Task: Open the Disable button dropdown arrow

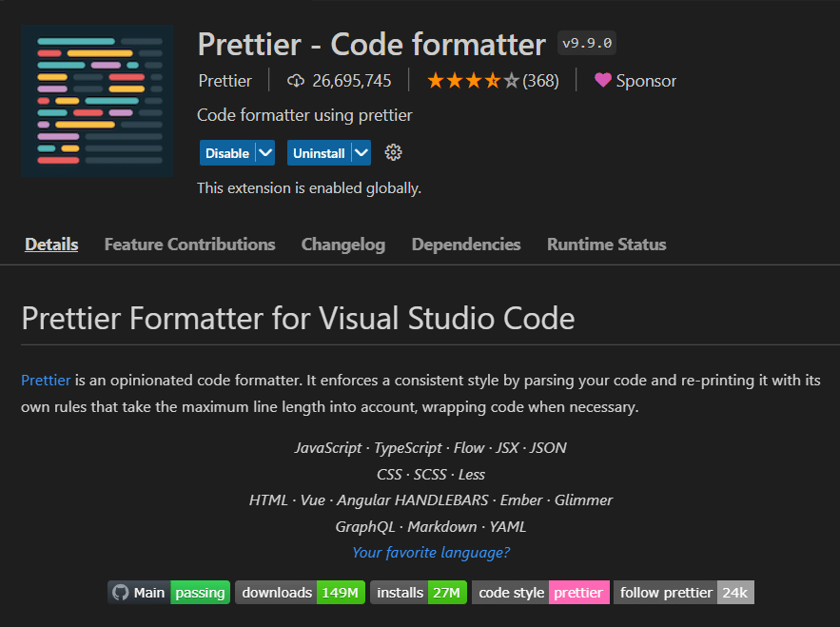Action: [x=264, y=152]
